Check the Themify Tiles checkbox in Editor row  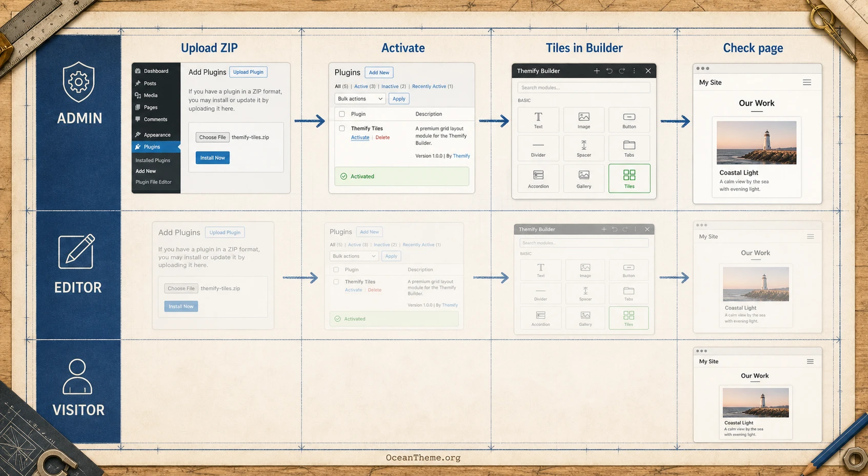coord(336,282)
